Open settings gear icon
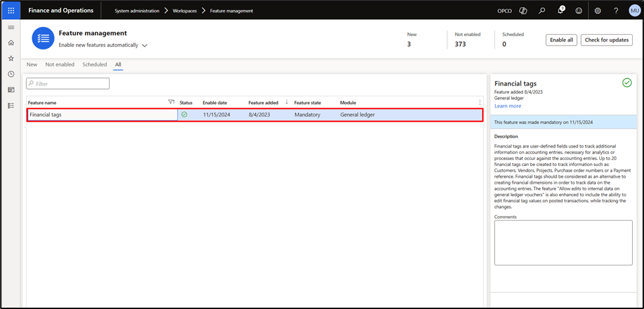This screenshot has height=309, width=644. (x=598, y=11)
